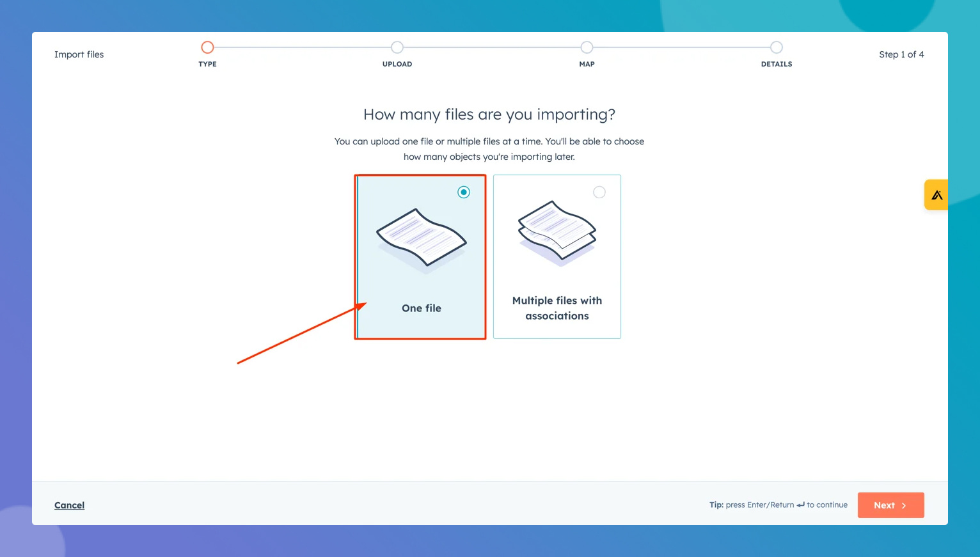Click the Enter/Return key icon in tip

click(x=800, y=505)
